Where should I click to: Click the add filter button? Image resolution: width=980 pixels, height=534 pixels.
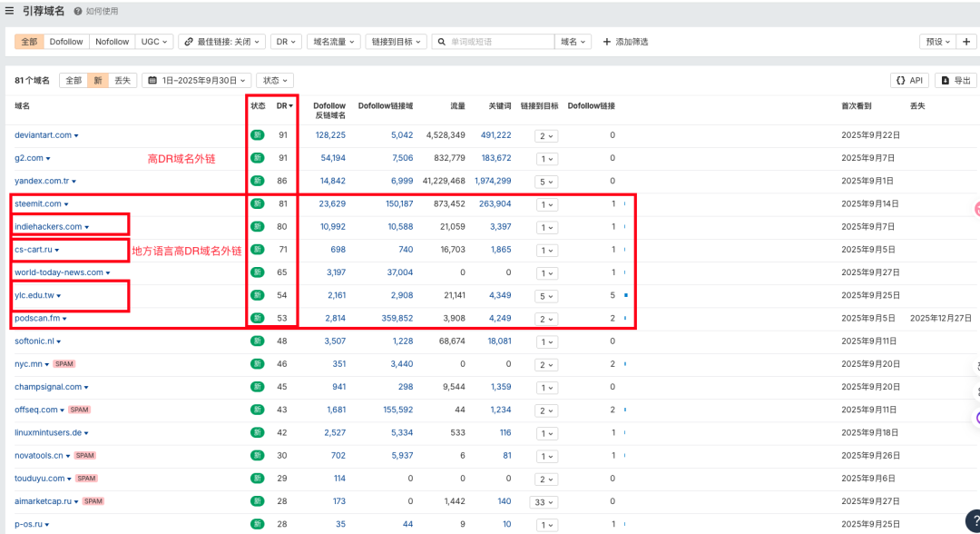[x=625, y=42]
